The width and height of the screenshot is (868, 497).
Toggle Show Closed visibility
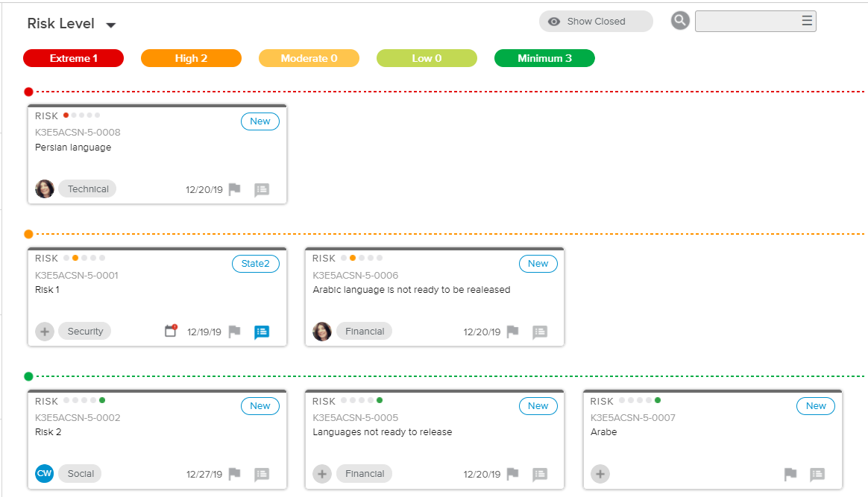[595, 22]
